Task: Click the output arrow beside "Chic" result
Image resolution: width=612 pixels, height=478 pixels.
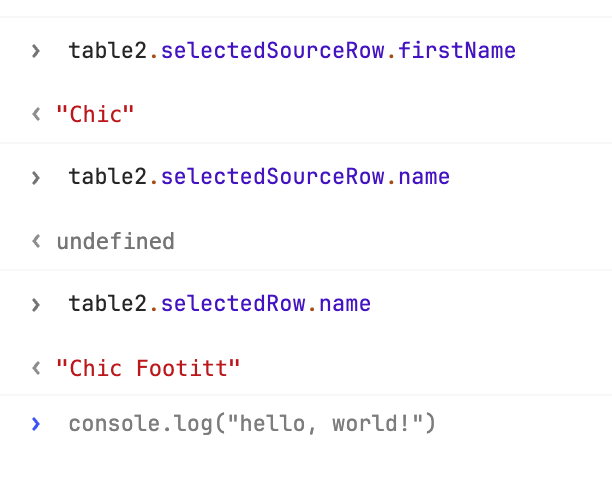Action: click(x=37, y=114)
